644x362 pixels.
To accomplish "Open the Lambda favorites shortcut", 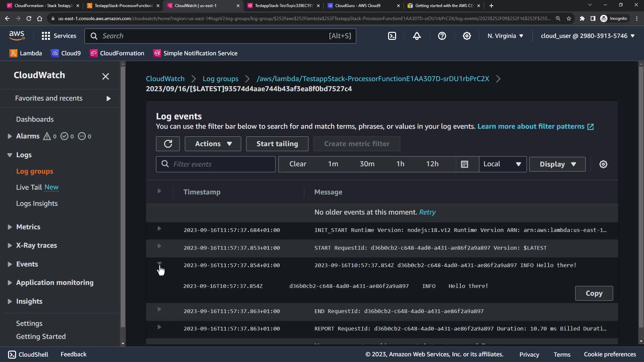I will (25, 53).
